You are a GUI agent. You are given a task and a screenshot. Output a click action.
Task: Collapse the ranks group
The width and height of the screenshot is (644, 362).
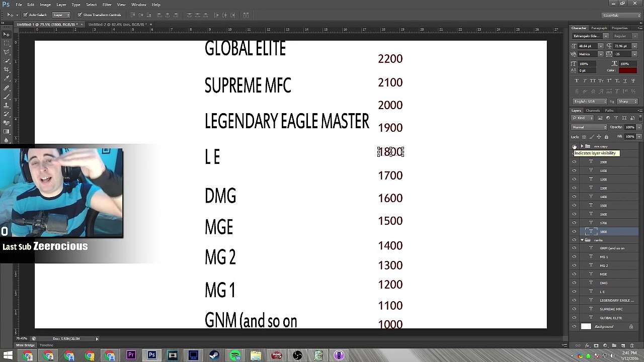[582, 240]
